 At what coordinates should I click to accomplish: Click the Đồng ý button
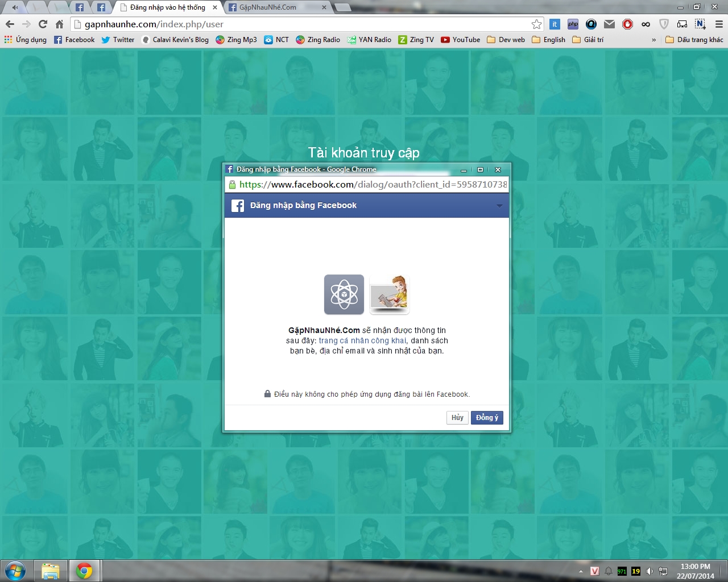487,418
